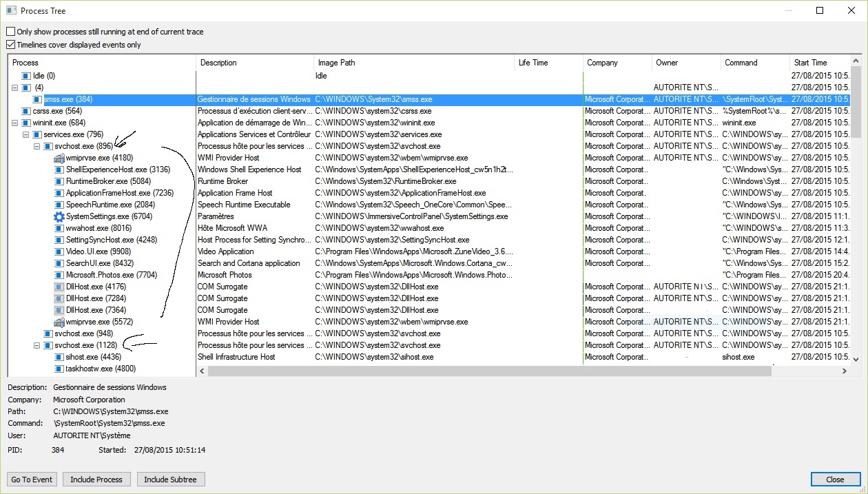Viewport: 868px width, 494px height.
Task: Click the smss.exe (384) process icon
Action: point(37,99)
